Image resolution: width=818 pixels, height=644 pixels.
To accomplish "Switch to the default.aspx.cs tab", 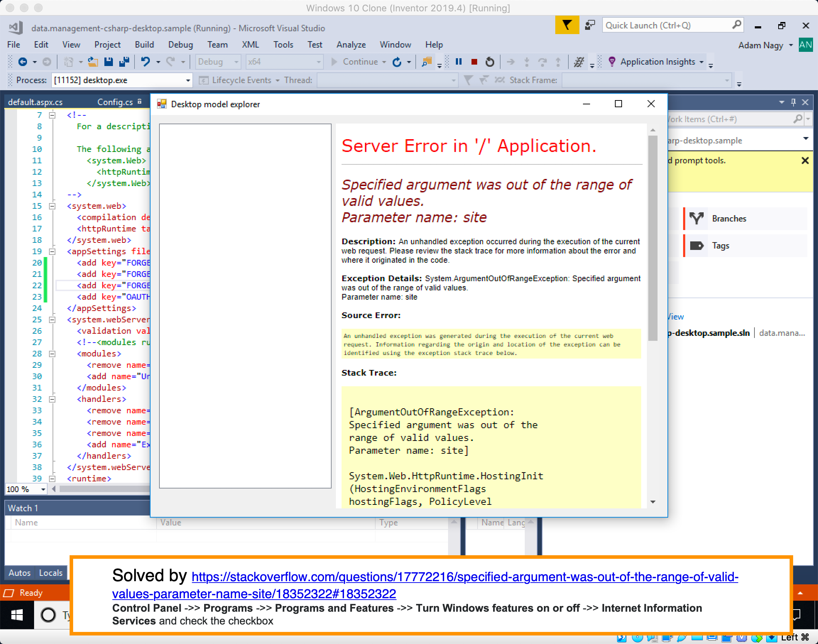I will point(36,102).
